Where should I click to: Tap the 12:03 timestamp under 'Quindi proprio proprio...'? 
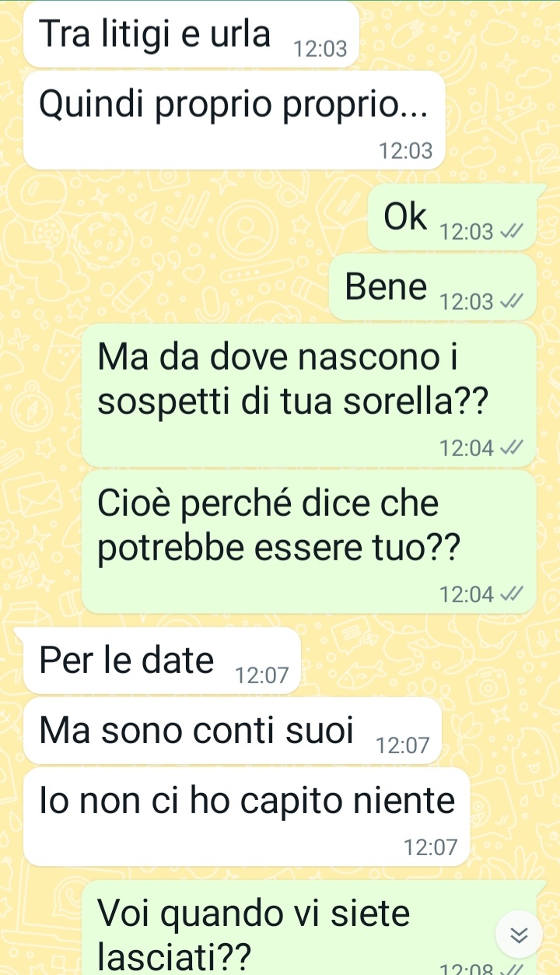[405, 151]
